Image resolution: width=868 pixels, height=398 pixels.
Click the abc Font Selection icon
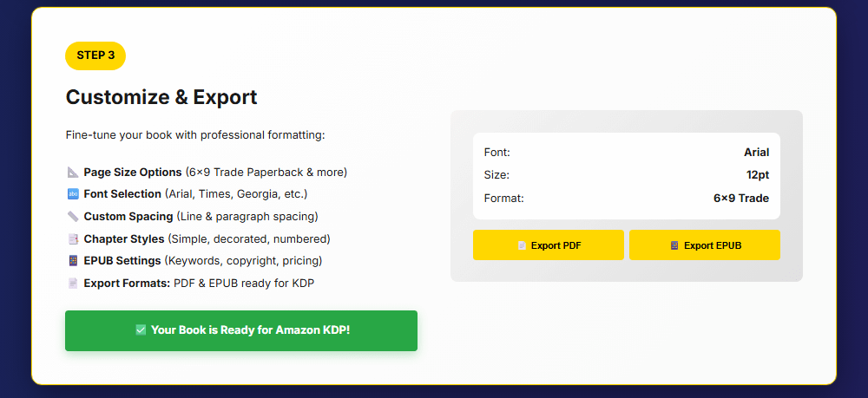pos(73,194)
